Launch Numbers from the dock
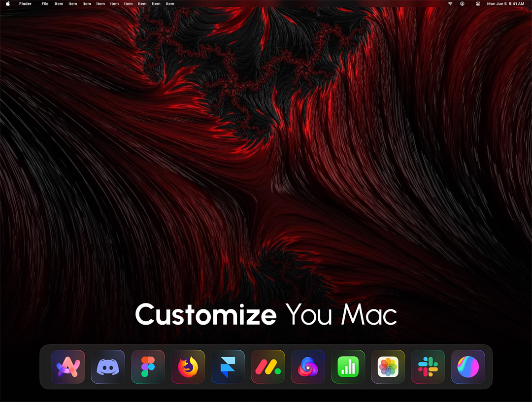 click(348, 367)
